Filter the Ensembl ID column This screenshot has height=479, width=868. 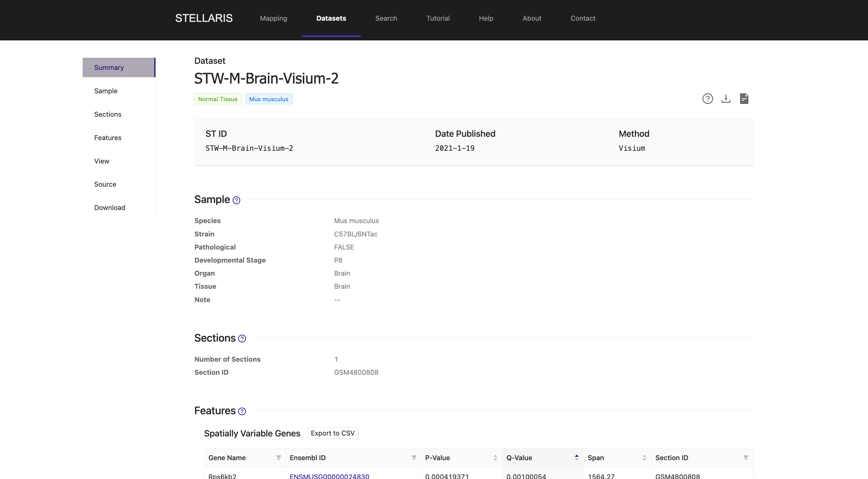pos(414,458)
